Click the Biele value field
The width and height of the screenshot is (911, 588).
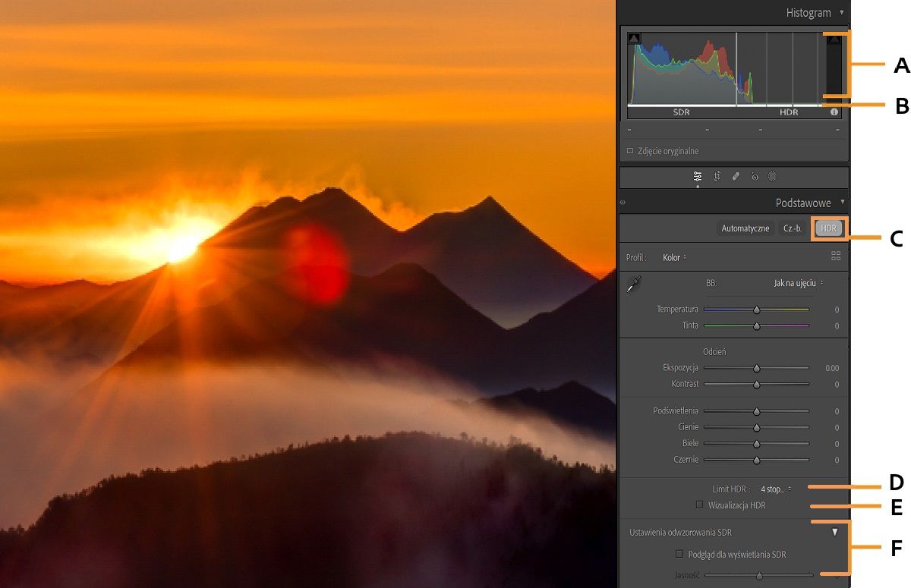pyautogui.click(x=837, y=443)
